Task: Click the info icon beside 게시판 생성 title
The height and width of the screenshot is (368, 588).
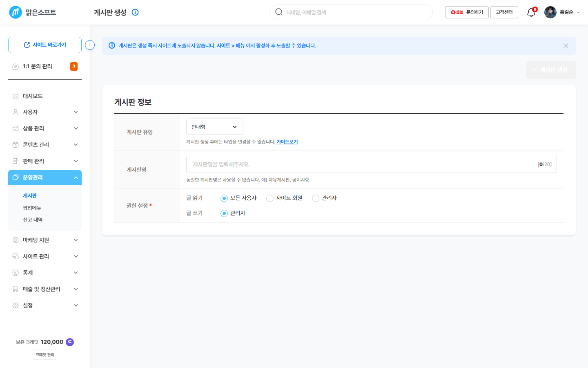Action: (135, 12)
